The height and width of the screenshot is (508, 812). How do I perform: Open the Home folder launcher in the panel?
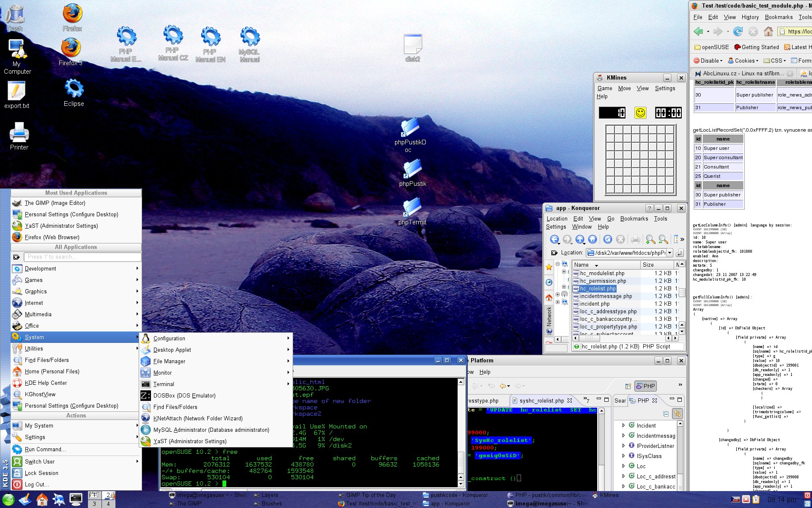42,500
